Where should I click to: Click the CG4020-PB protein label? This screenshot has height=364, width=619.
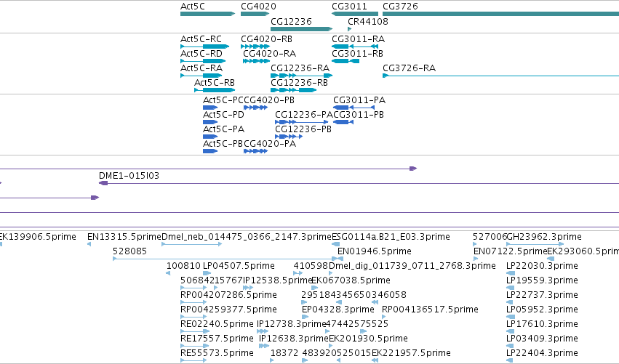[269, 100]
